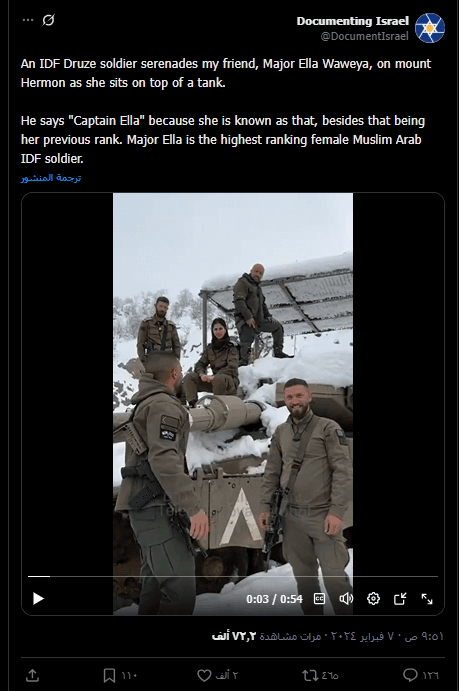The height and width of the screenshot is (691, 459).
Task: Click the Grok slashed-circle icon
Action: pyautogui.click(x=48, y=20)
